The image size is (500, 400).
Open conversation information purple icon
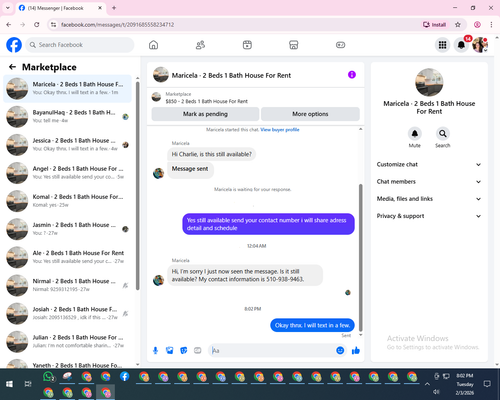352,75
